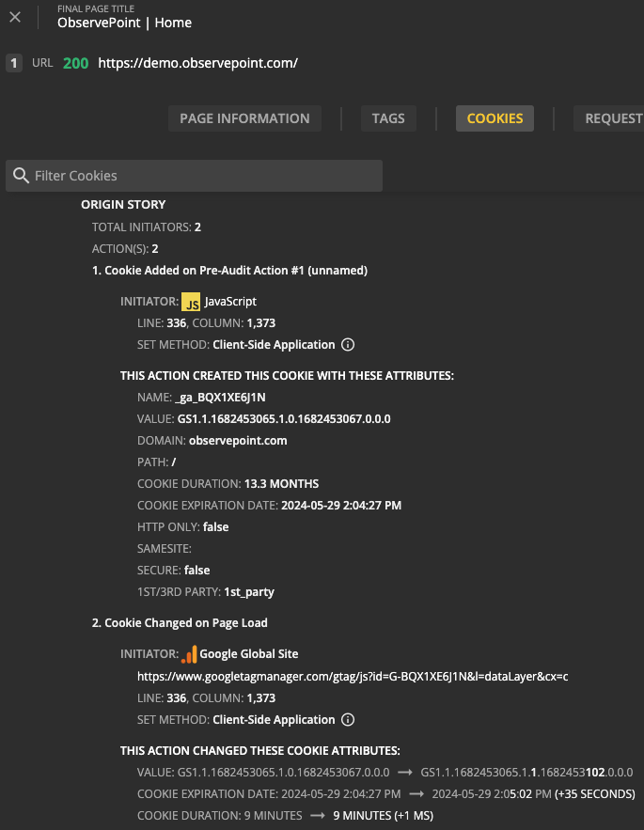Click the 200 status code
644x830 pixels.
pos(76,64)
